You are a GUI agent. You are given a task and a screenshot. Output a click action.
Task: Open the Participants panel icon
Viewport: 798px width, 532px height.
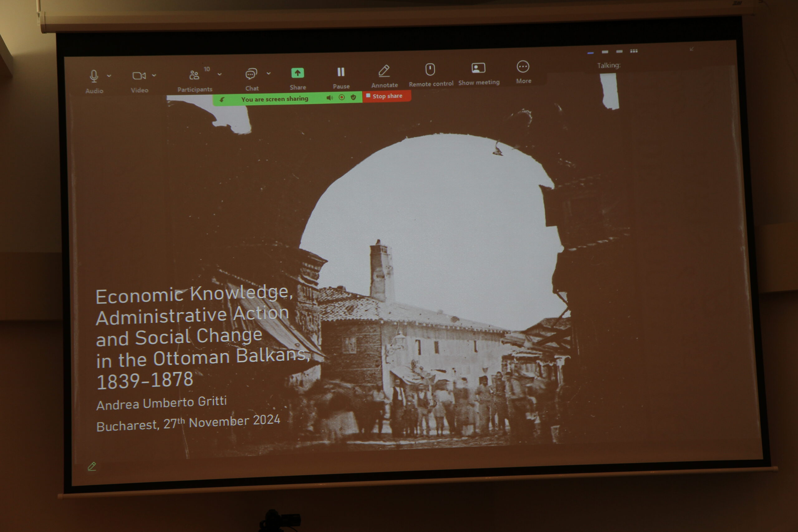194,75
